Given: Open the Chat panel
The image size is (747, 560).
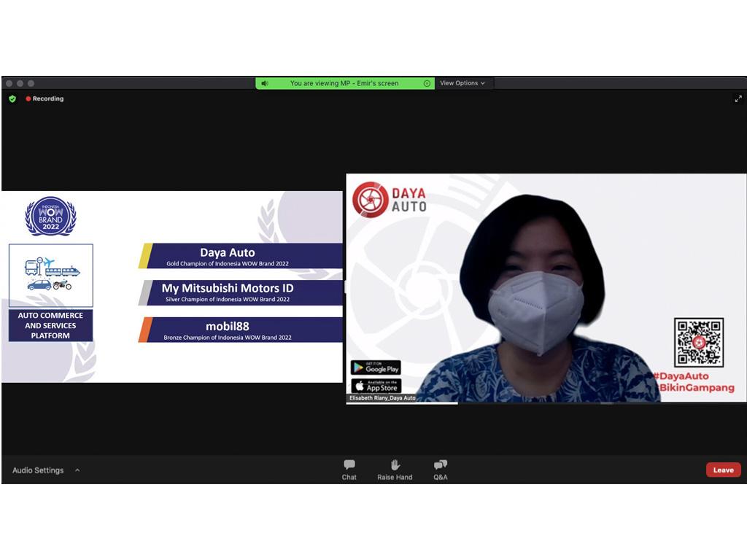Looking at the screenshot, I should click(x=349, y=470).
